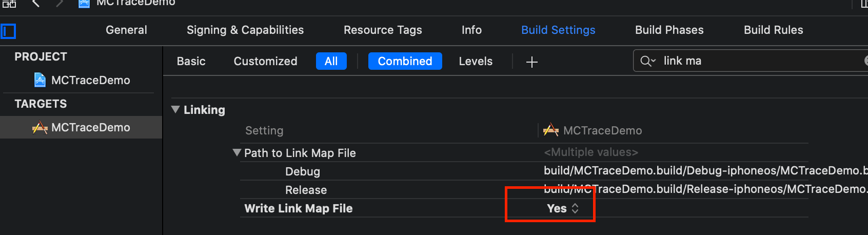Collapse Path to Link Map File row
Viewport: 868px width, 235px height.
point(236,152)
